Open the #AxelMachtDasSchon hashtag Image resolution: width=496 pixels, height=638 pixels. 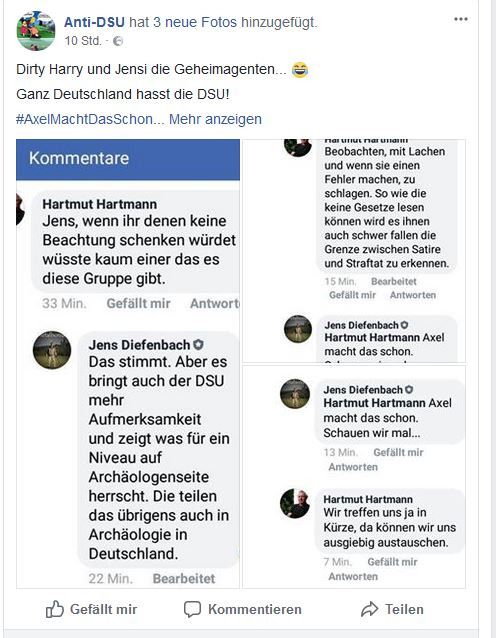tap(84, 119)
